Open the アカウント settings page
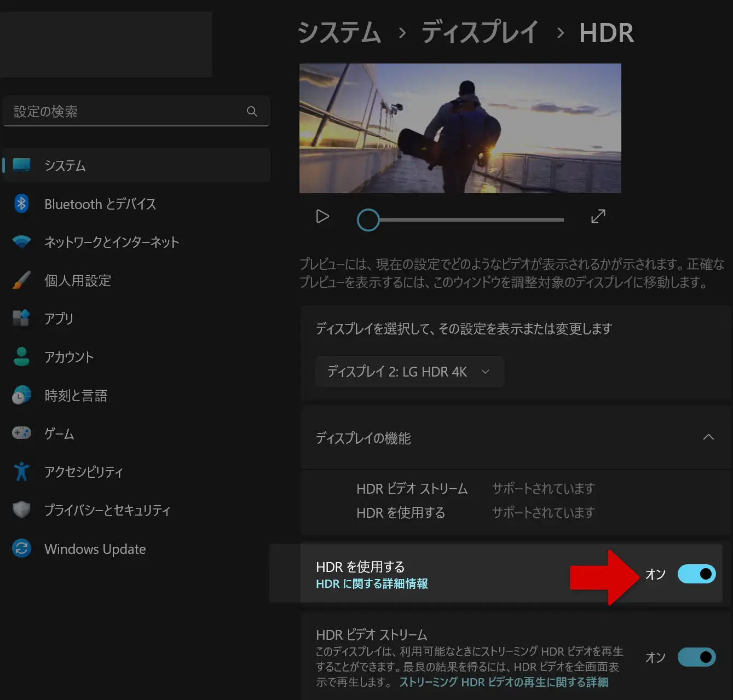Image resolution: width=733 pixels, height=700 pixels. click(x=69, y=357)
